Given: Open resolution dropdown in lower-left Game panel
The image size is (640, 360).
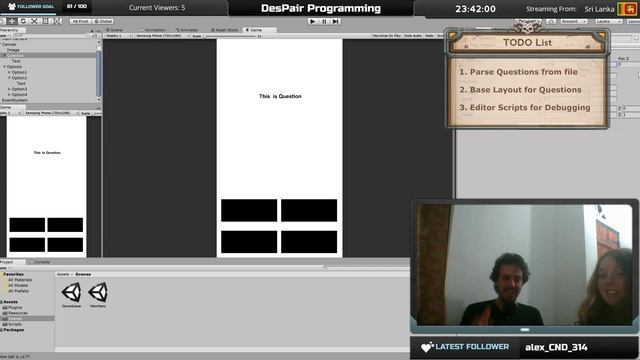Looking at the screenshot, I should [51, 113].
